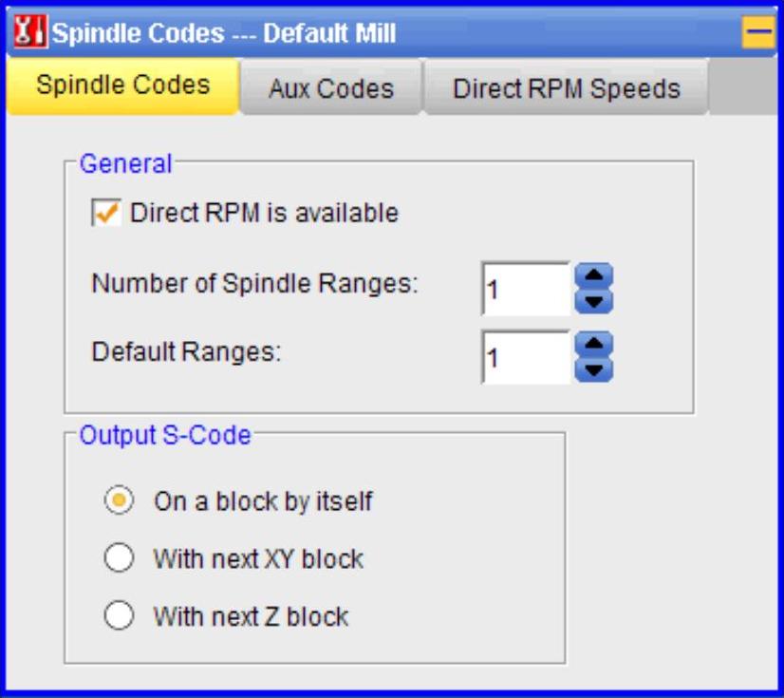The width and height of the screenshot is (784, 698).
Task: Focus the Number of Spindle Ranges field
Action: click(x=525, y=289)
